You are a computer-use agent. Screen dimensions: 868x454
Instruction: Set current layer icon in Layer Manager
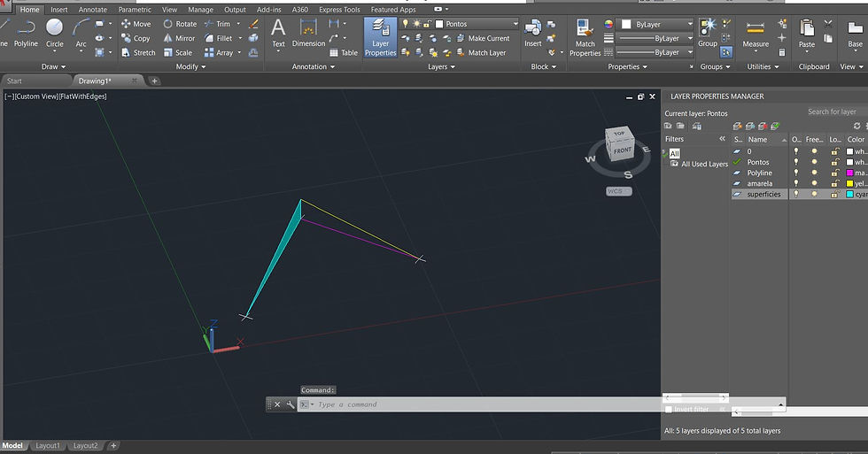point(775,126)
